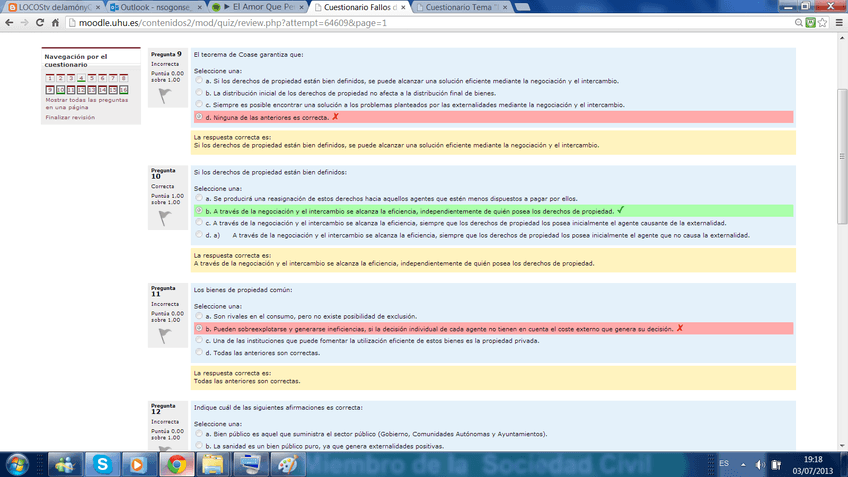Go to question 4 in quiz navigation
848x477 pixels.
[81, 77]
